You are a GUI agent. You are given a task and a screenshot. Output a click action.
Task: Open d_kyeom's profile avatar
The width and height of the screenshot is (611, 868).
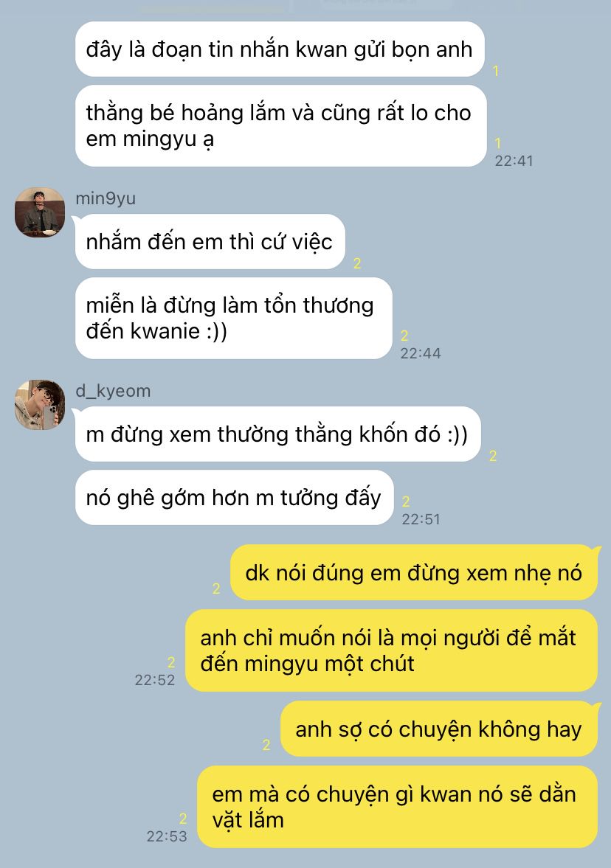pyautogui.click(x=39, y=405)
